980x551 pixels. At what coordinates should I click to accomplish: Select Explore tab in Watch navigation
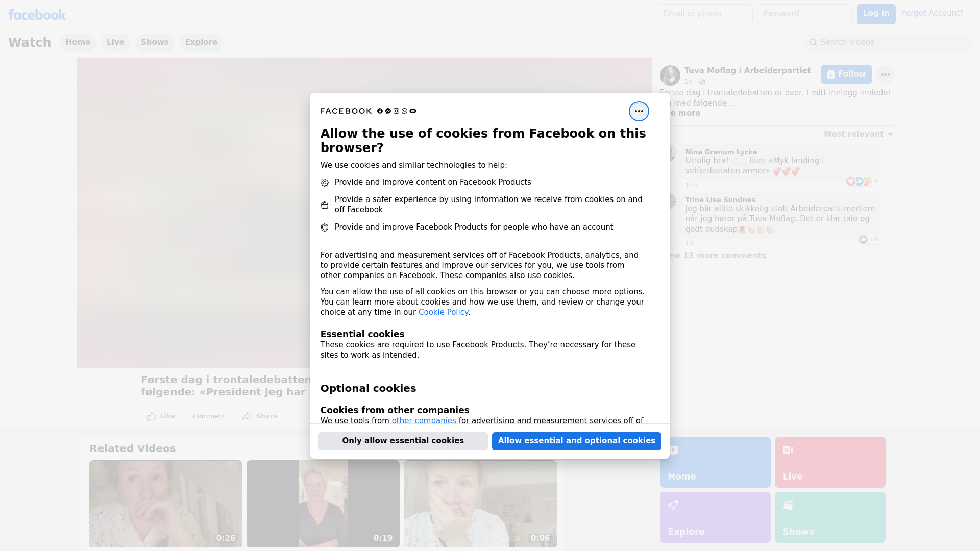201,42
